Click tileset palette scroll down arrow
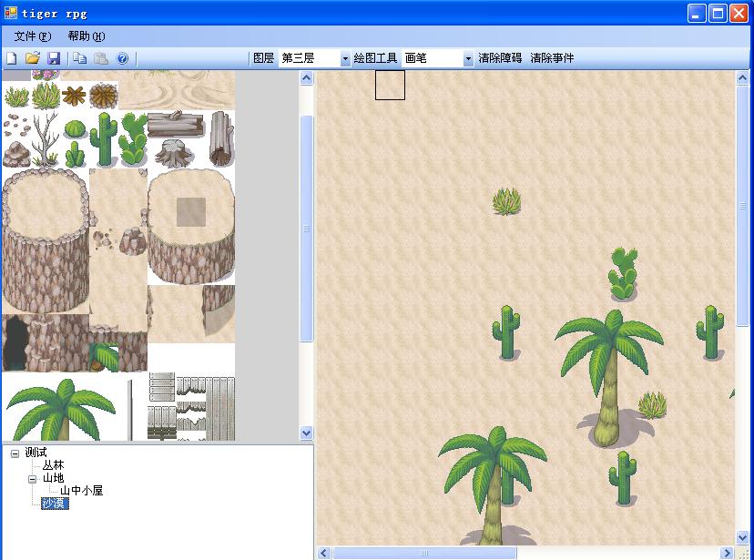Viewport: 754px width, 560px height. pos(307,433)
